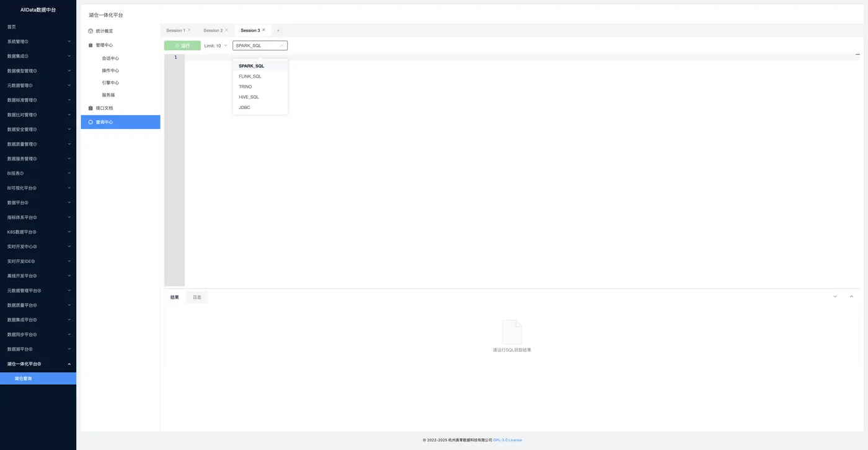Image resolution: width=868 pixels, height=450 pixels.
Task: Add a new session with the plus icon
Action: pos(278,30)
